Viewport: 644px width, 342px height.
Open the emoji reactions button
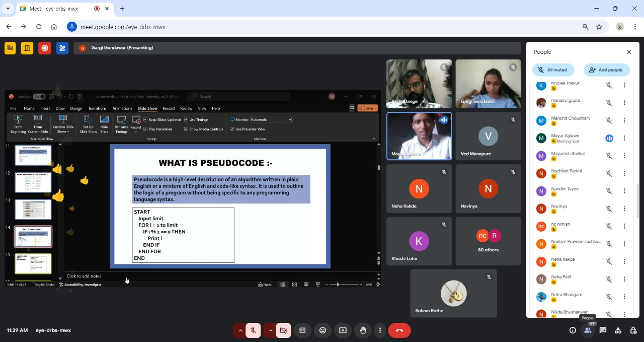323,330
